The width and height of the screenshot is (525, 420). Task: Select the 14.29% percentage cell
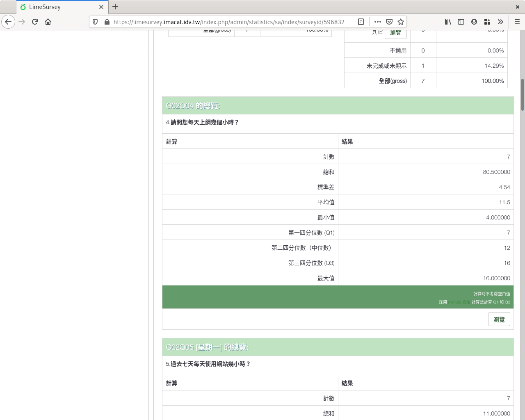494,66
